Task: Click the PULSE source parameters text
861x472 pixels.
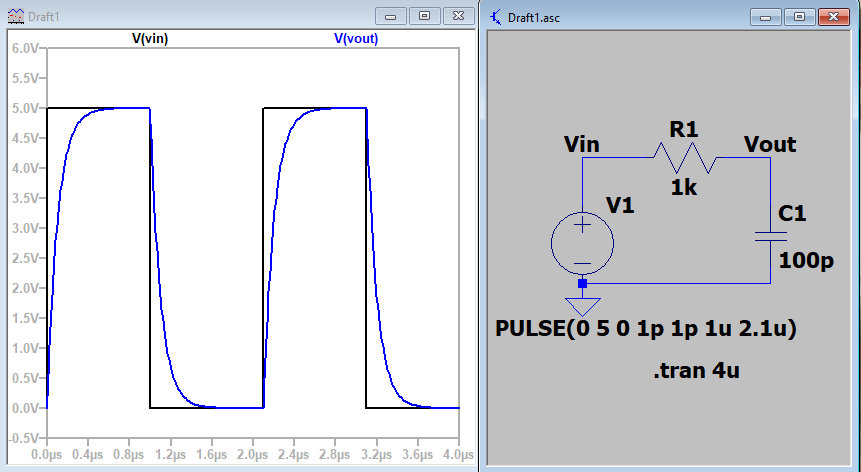Action: coord(646,329)
